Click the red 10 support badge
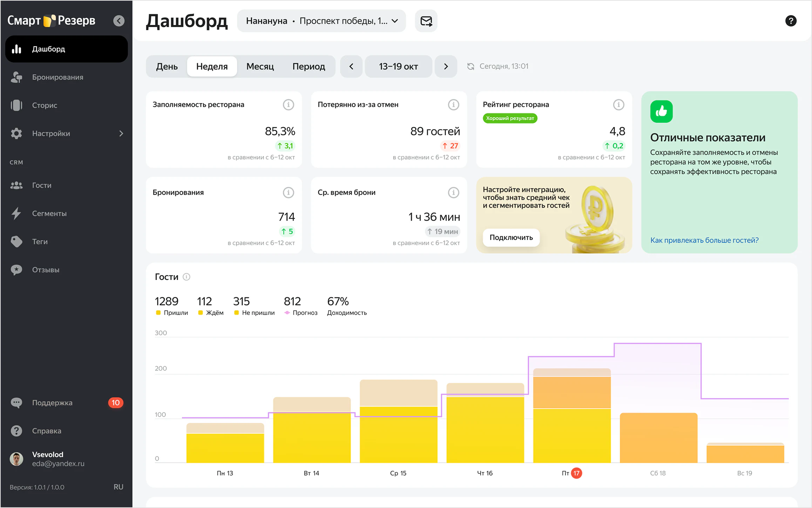The height and width of the screenshot is (508, 812). [x=116, y=403]
